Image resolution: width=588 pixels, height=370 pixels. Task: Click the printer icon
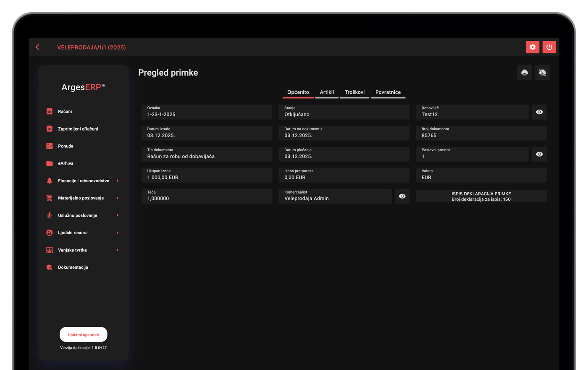pyautogui.click(x=525, y=73)
